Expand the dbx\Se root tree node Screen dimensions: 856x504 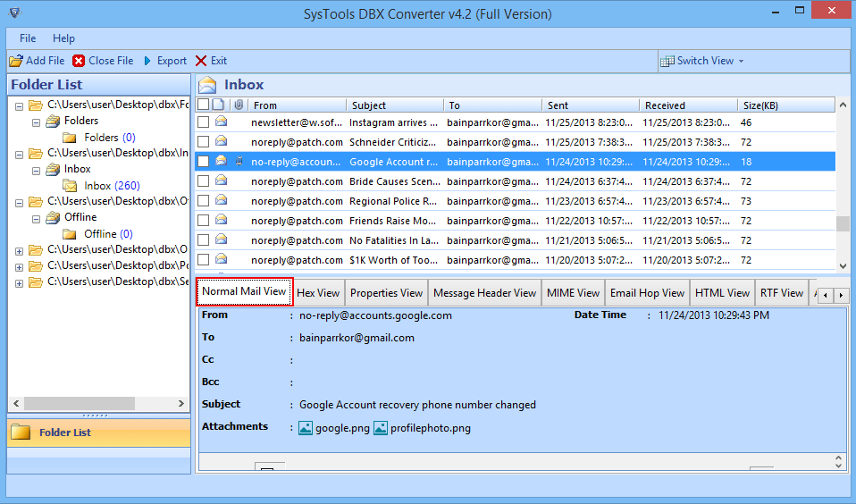19,283
